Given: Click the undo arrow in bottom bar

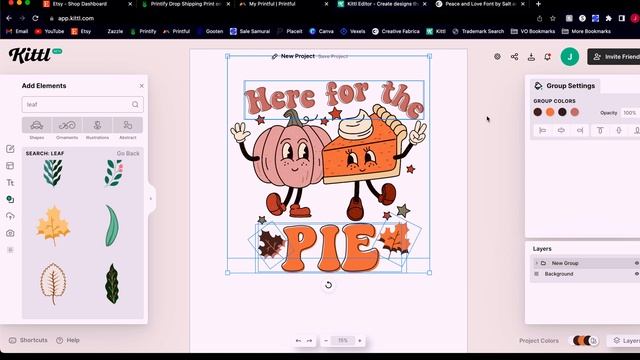Looking at the screenshot, I should 298,340.
